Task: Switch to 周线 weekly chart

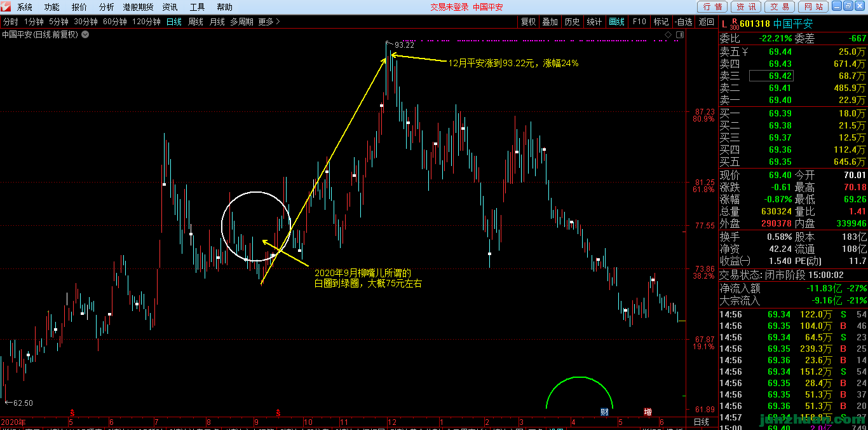Action: click(196, 22)
